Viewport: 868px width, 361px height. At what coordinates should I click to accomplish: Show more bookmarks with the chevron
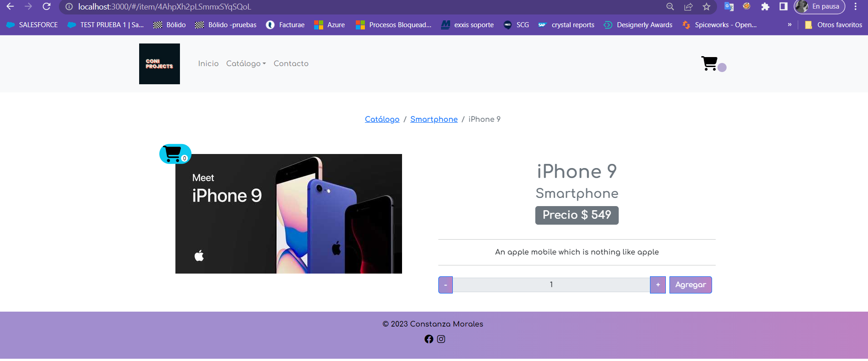tap(790, 25)
